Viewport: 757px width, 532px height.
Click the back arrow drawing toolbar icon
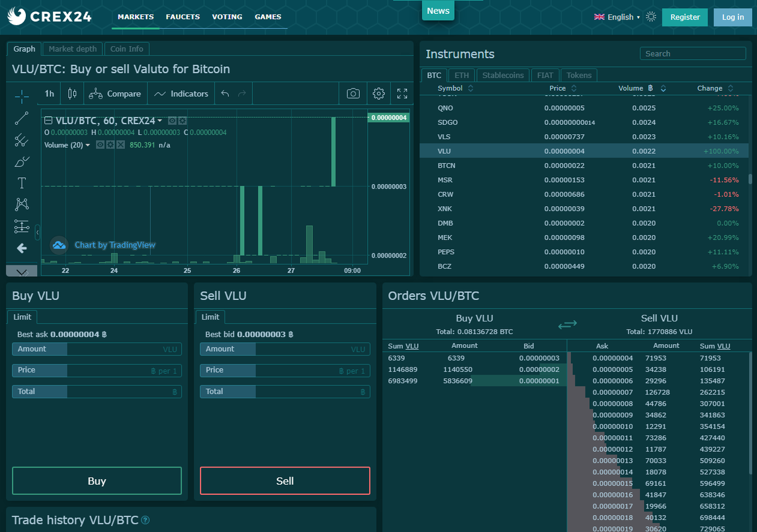coord(21,248)
